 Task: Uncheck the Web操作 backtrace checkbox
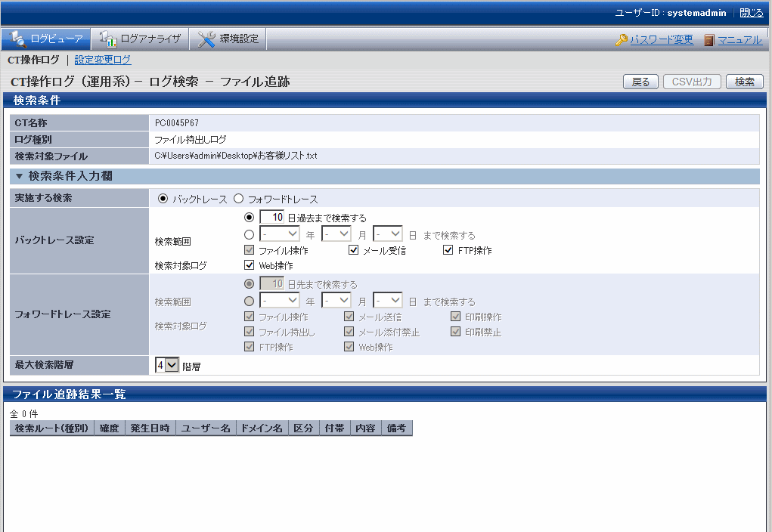[x=249, y=265]
